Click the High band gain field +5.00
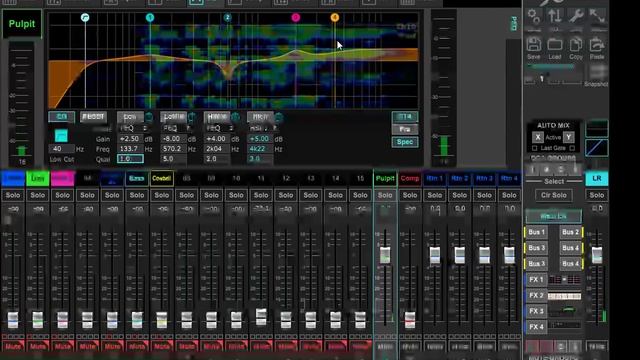Image resolution: width=640 pixels, height=360 pixels. (x=260, y=139)
